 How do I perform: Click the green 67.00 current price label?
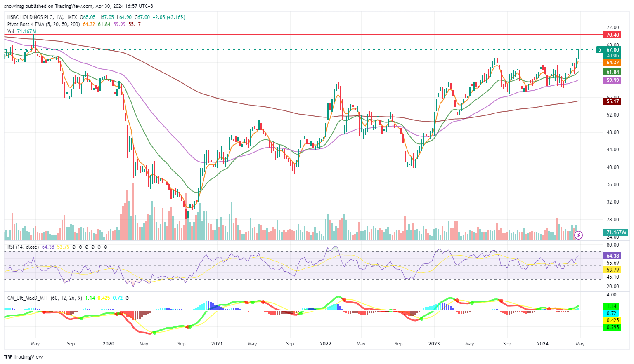613,50
